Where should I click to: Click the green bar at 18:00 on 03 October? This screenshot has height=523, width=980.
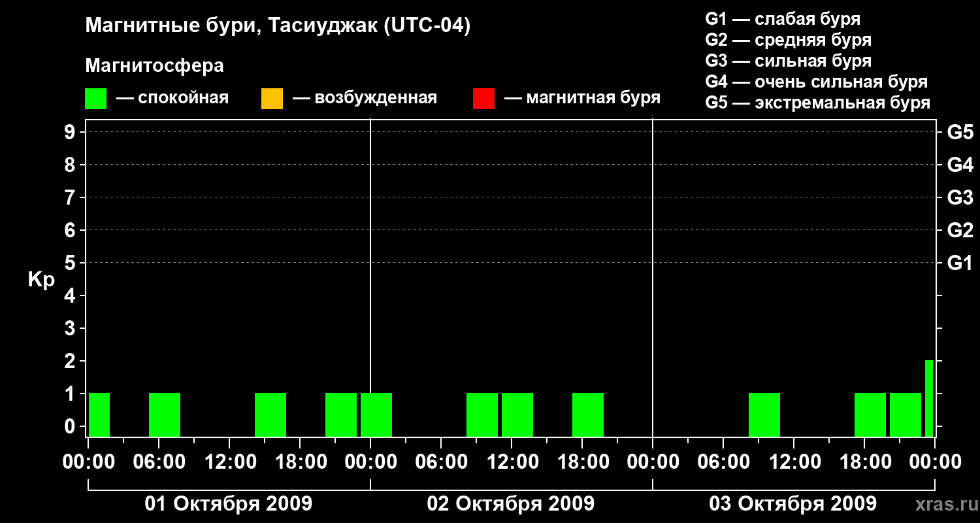[870, 414]
